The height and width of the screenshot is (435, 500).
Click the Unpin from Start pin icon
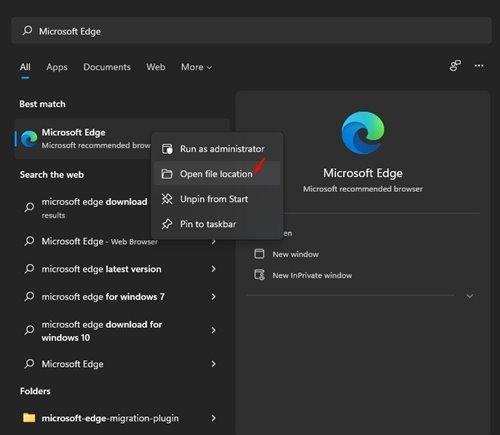(x=167, y=199)
